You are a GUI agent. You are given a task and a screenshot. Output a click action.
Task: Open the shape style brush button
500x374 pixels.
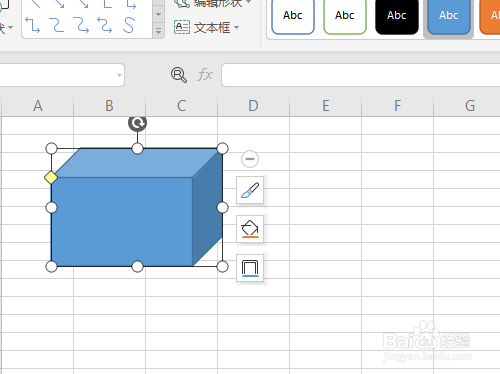click(250, 190)
